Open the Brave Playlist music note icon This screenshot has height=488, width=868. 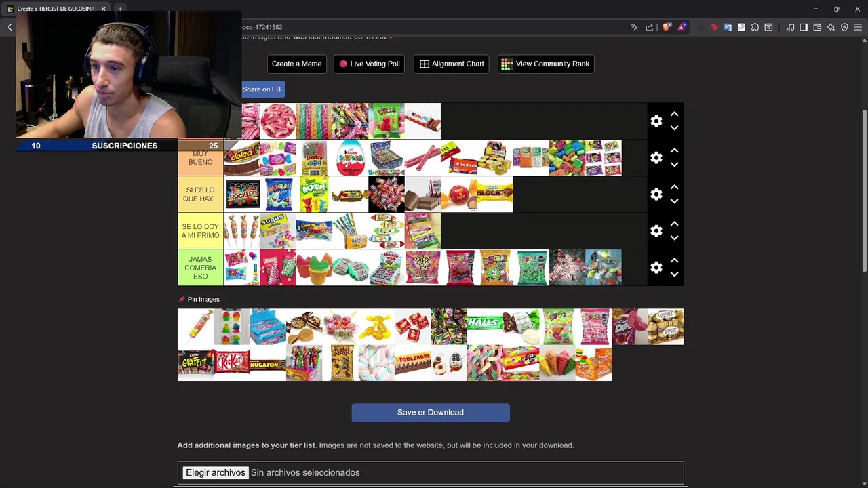[790, 27]
